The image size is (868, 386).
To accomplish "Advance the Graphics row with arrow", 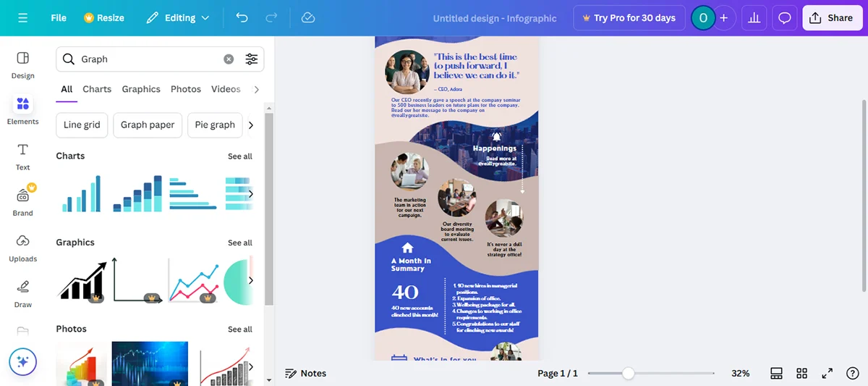I will coord(250,280).
